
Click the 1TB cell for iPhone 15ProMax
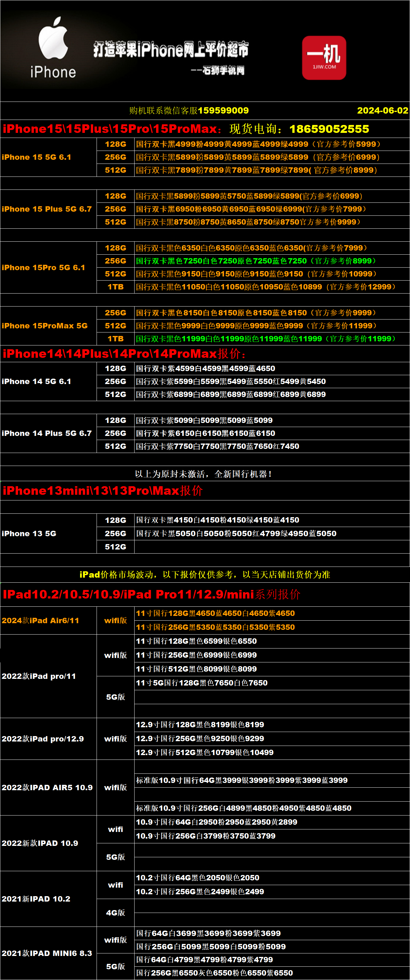pyautogui.click(x=115, y=338)
